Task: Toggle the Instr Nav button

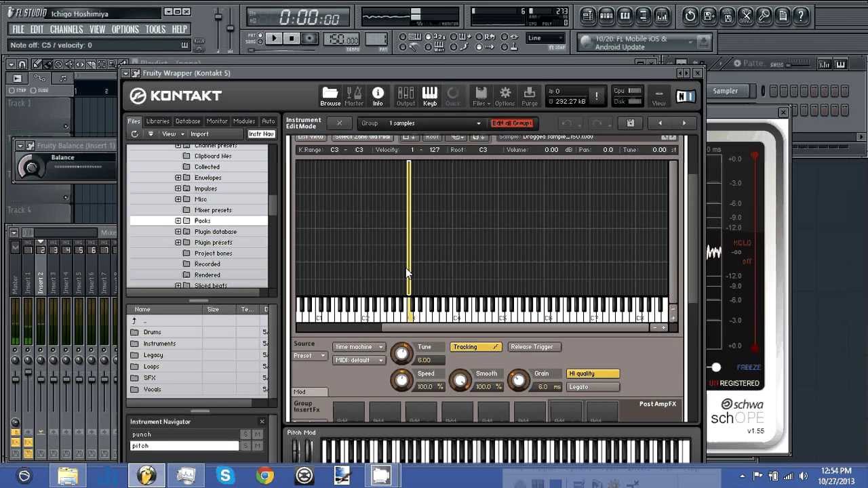Action: [261, 134]
